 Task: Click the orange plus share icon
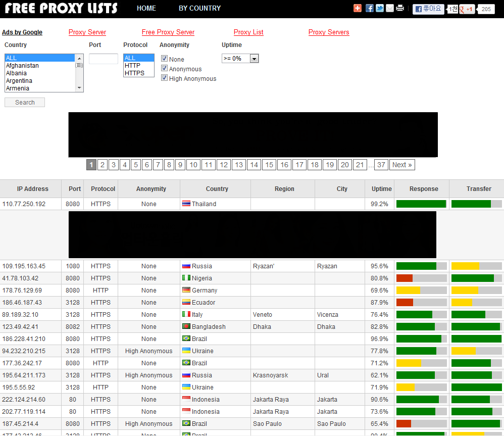pos(358,8)
